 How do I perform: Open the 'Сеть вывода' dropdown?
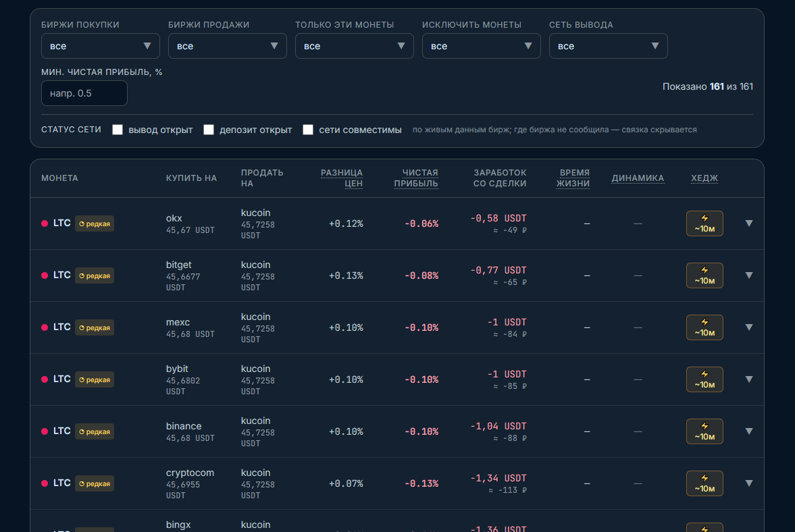tap(609, 46)
